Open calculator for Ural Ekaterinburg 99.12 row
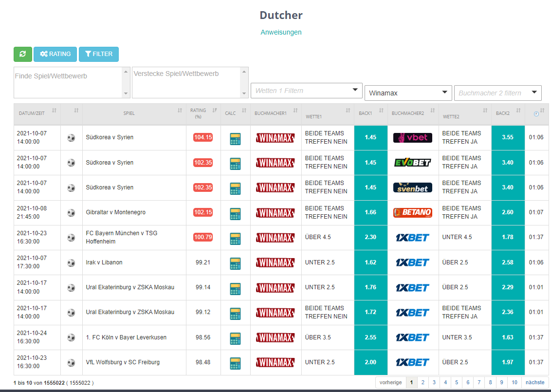Image resolution: width=551 pixels, height=392 pixels. (235, 313)
